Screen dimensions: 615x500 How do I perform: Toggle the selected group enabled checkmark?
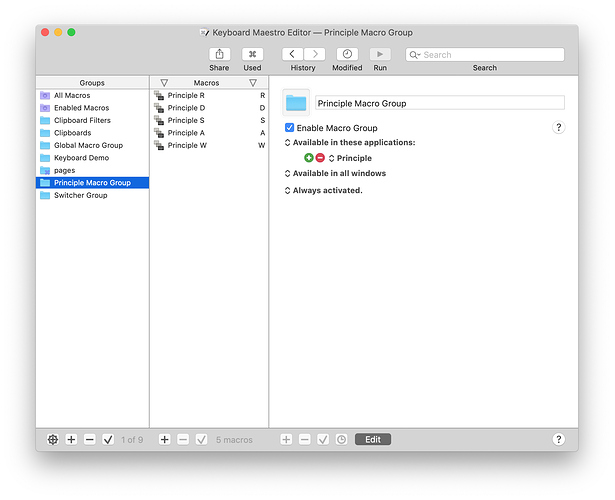[x=108, y=440]
